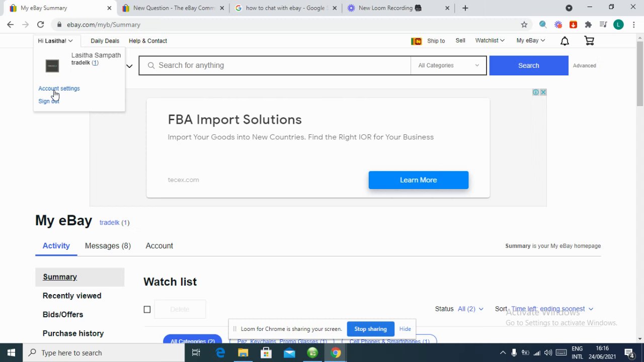The height and width of the screenshot is (362, 644).
Task: Expand the Hi Lasitha account dropdown
Action: click(55, 41)
